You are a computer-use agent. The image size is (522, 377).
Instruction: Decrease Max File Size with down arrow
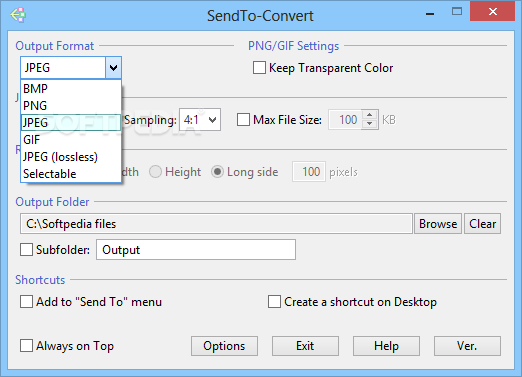point(369,124)
